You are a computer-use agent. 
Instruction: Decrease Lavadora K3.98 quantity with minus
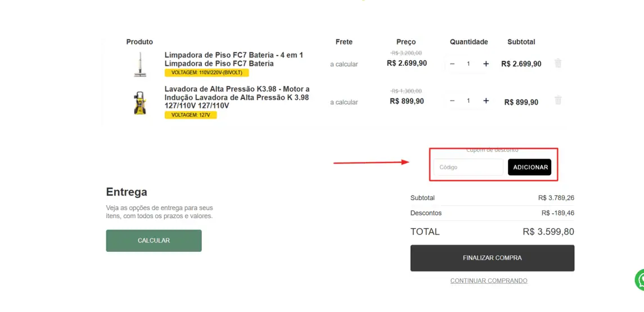pos(452,101)
